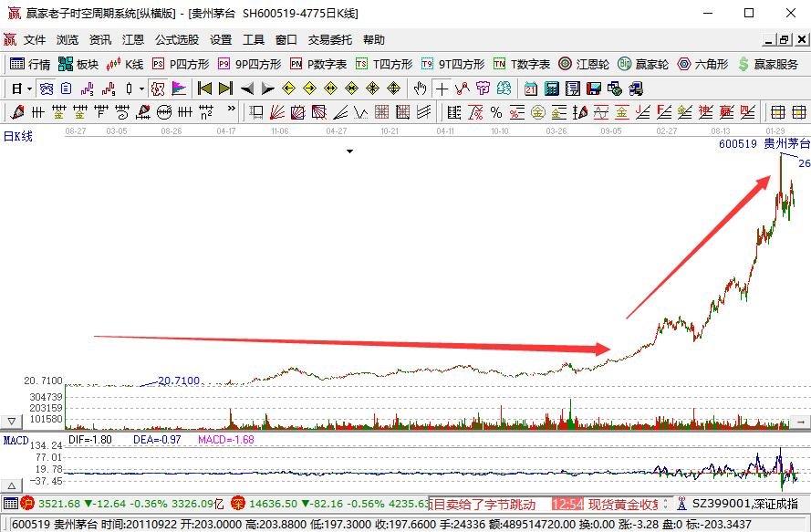Open the 设置 menu
The height and width of the screenshot is (532, 811).
pos(221,40)
